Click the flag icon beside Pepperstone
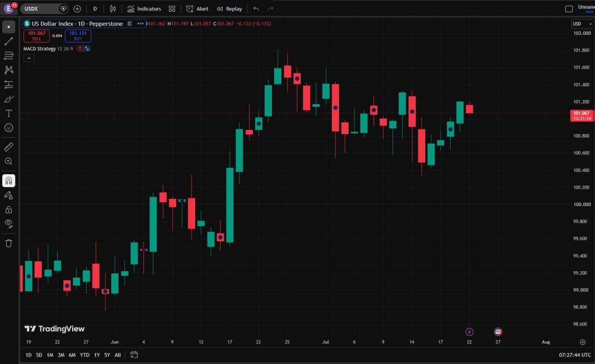595x364 pixels. pyautogui.click(x=130, y=23)
